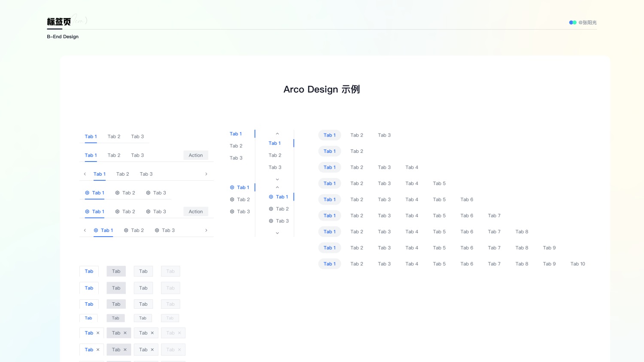Close the blue Tab in the topmost closable-tab row

pyautogui.click(x=98, y=333)
